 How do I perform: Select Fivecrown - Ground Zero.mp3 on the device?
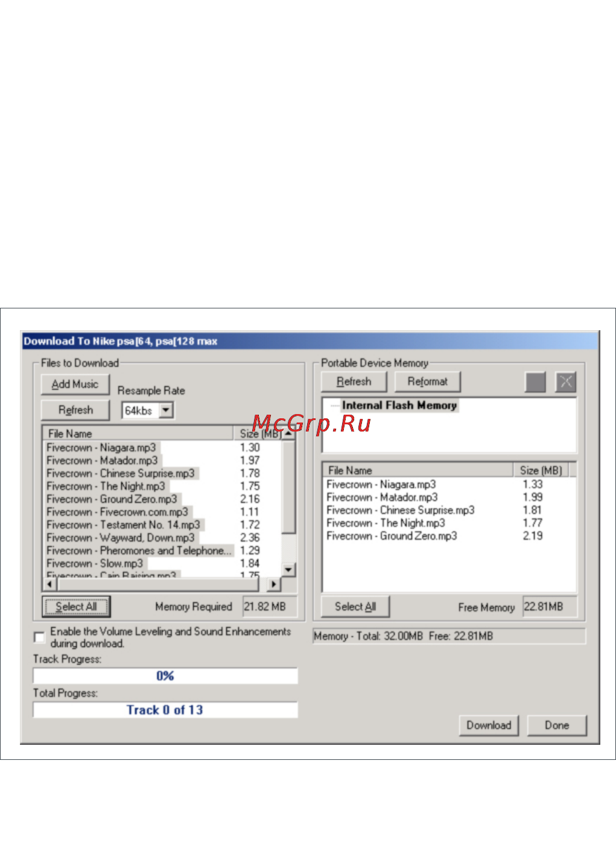pos(392,536)
